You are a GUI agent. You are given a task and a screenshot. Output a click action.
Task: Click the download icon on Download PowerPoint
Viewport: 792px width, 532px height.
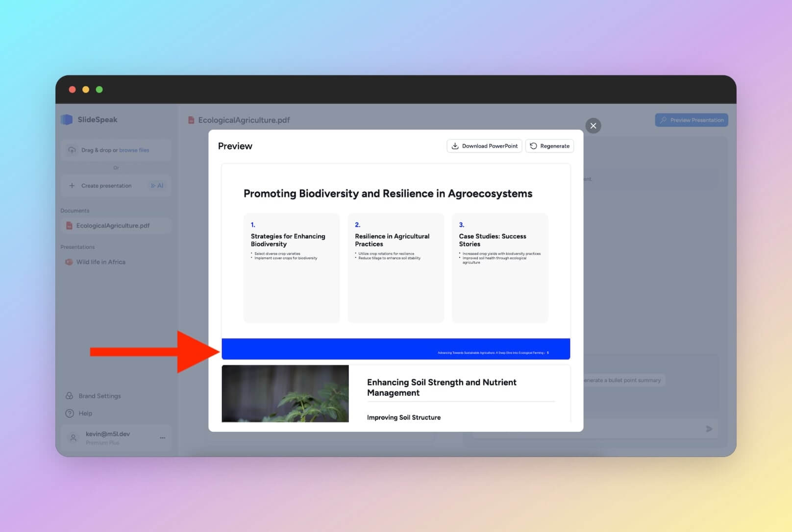[456, 145]
